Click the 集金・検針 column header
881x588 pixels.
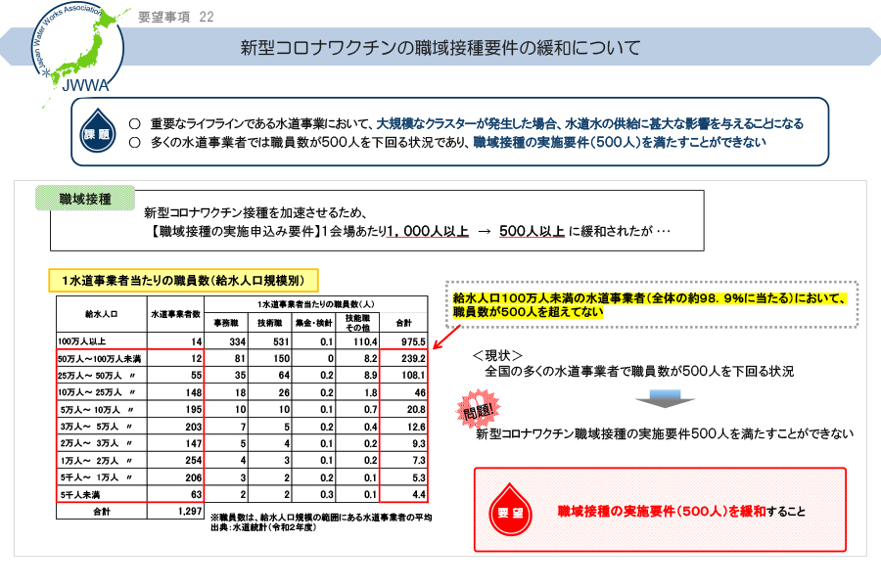(313, 323)
